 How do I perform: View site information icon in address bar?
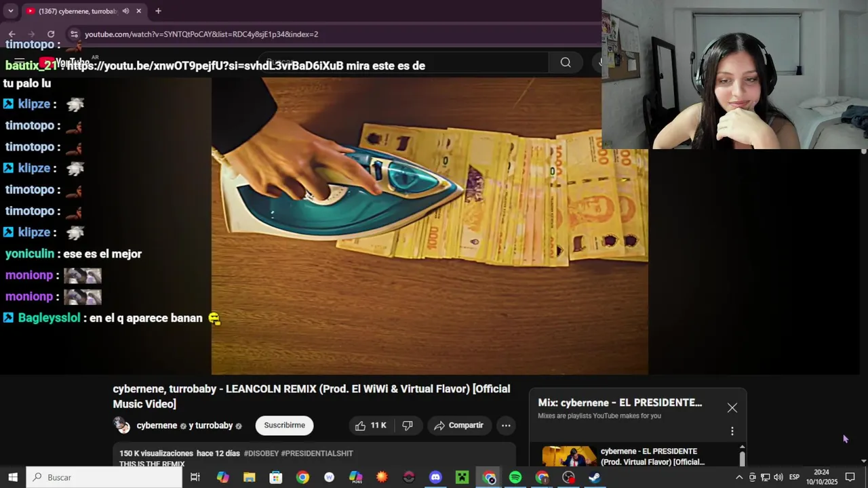[x=74, y=34]
